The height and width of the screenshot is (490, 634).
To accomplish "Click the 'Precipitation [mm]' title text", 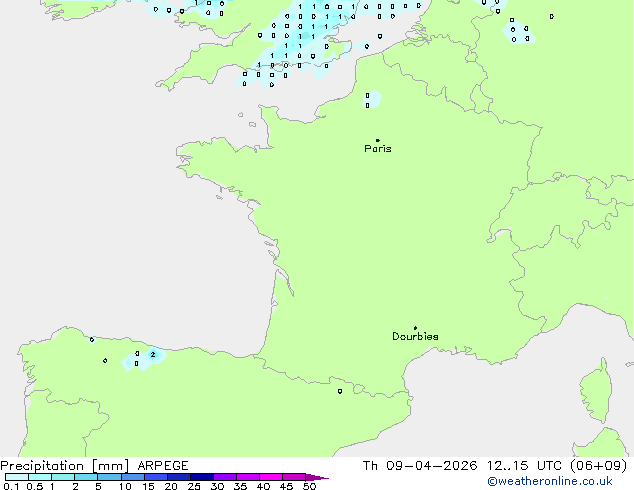I will pyautogui.click(x=65, y=466).
